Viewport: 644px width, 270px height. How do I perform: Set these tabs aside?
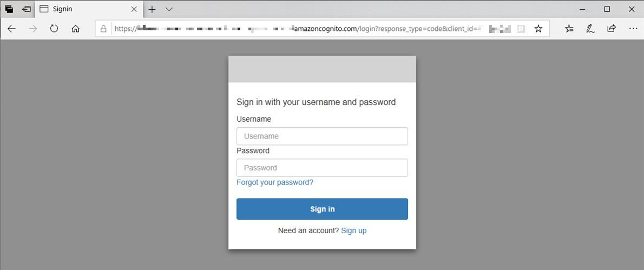point(26,9)
